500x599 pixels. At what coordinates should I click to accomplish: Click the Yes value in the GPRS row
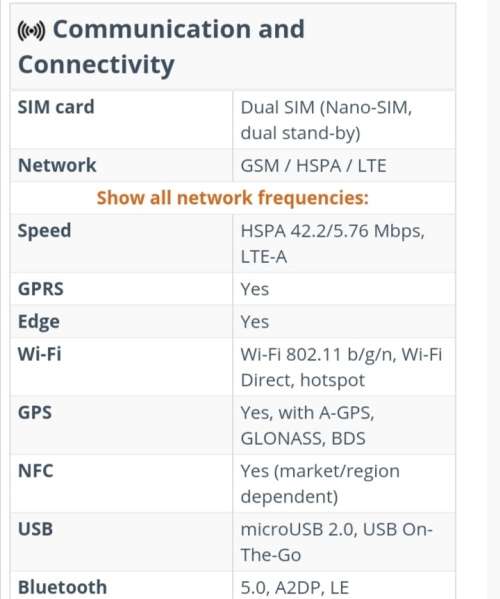point(254,289)
